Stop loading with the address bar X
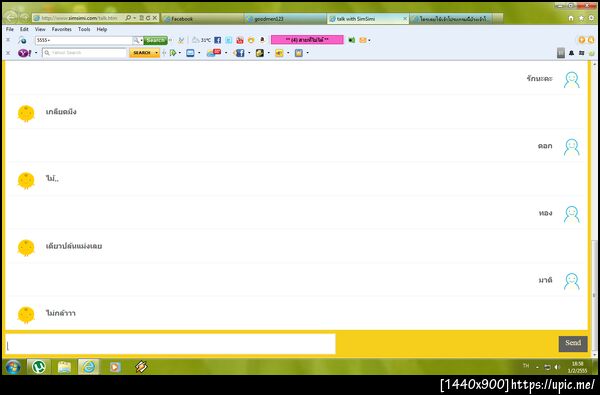 point(155,18)
